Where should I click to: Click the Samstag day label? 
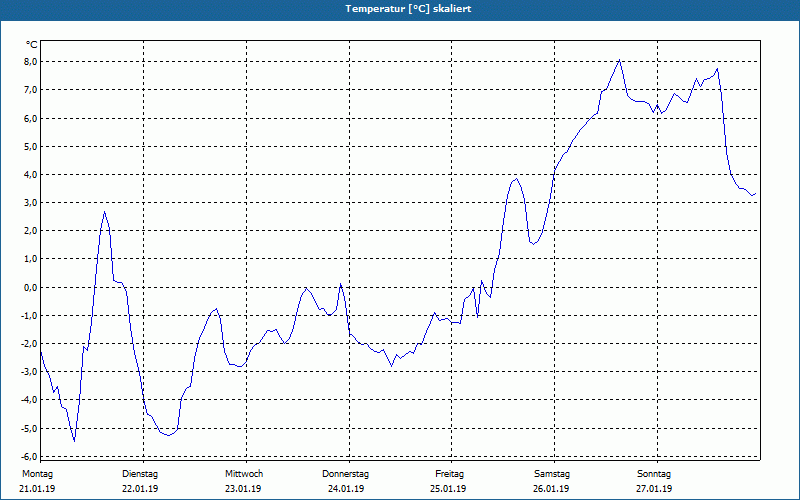coord(552,474)
